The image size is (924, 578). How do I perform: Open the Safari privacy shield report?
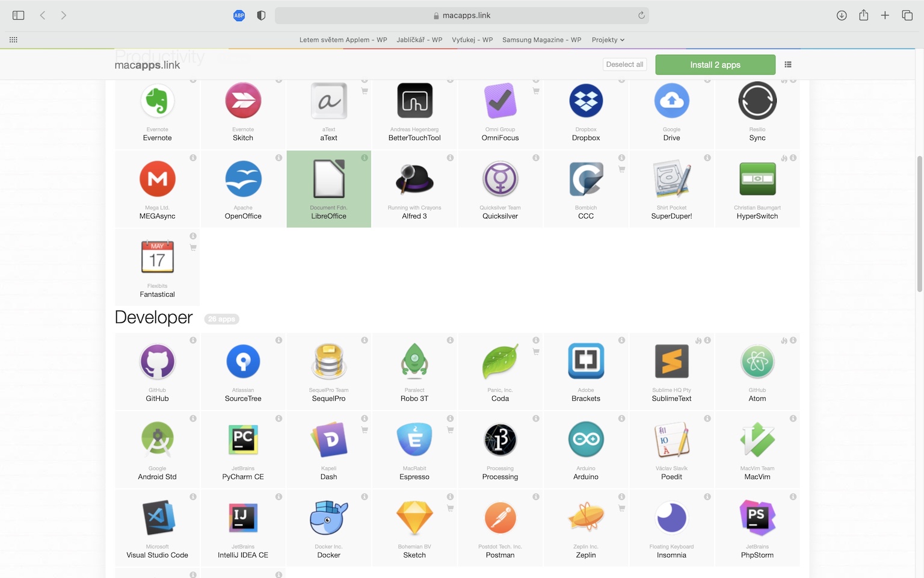click(261, 16)
